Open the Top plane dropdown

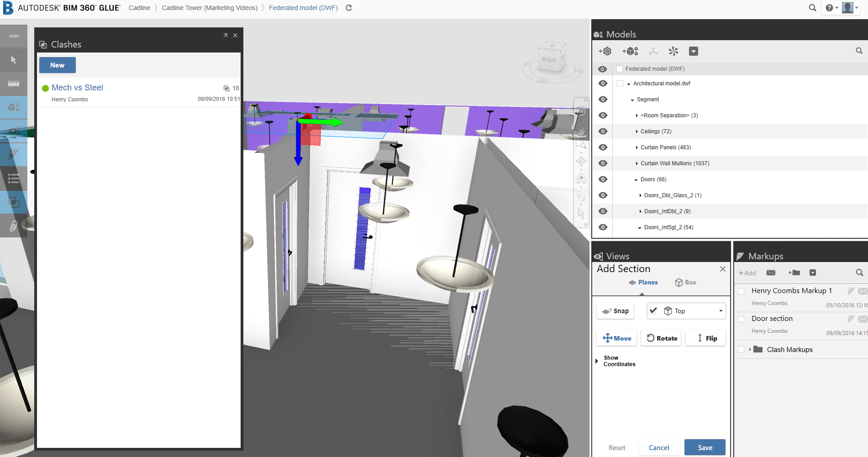[721, 311]
